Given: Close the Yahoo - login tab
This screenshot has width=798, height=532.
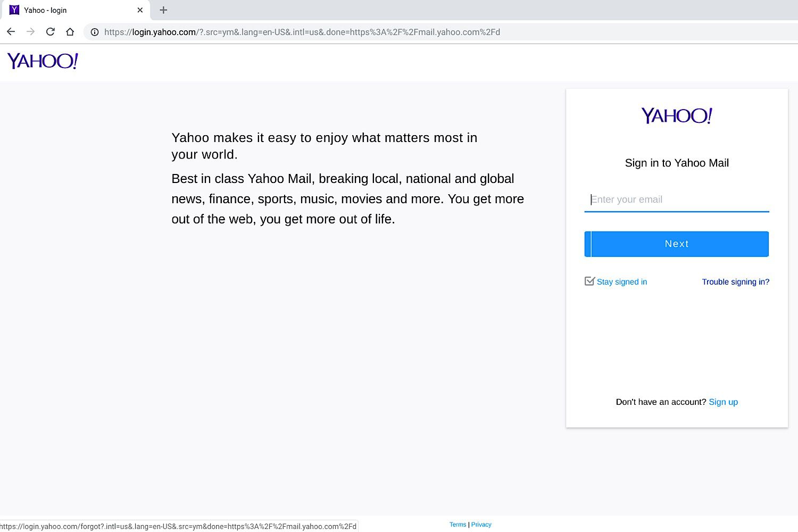Looking at the screenshot, I should [x=140, y=10].
